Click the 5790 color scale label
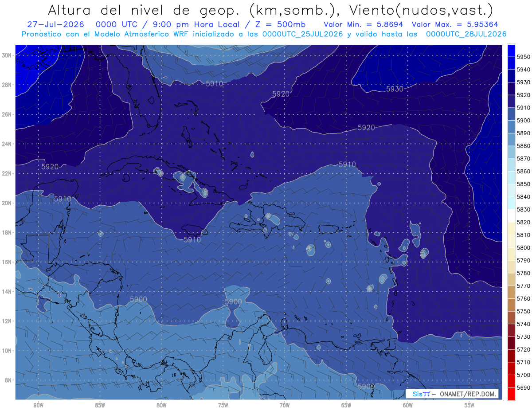Viewport: 532px width, 411px height. point(523,260)
